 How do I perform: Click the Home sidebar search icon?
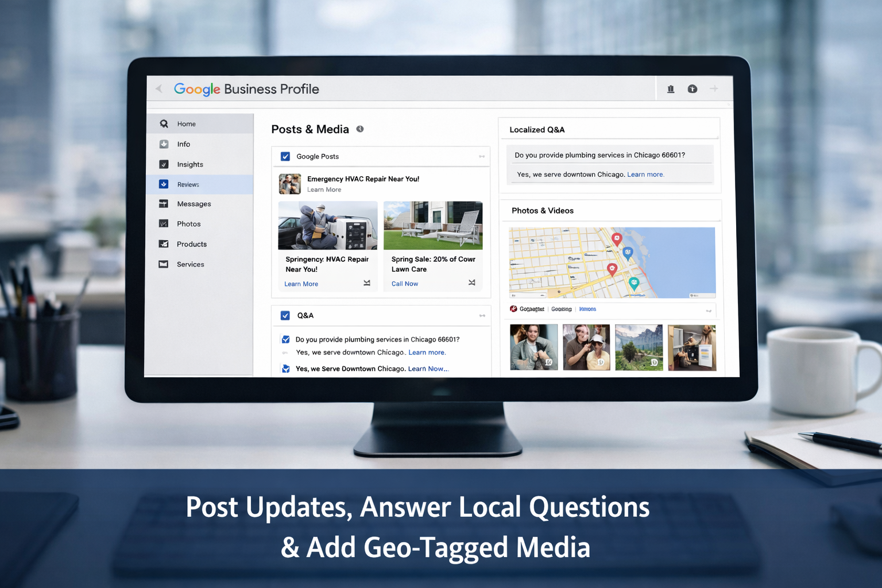coord(164,123)
